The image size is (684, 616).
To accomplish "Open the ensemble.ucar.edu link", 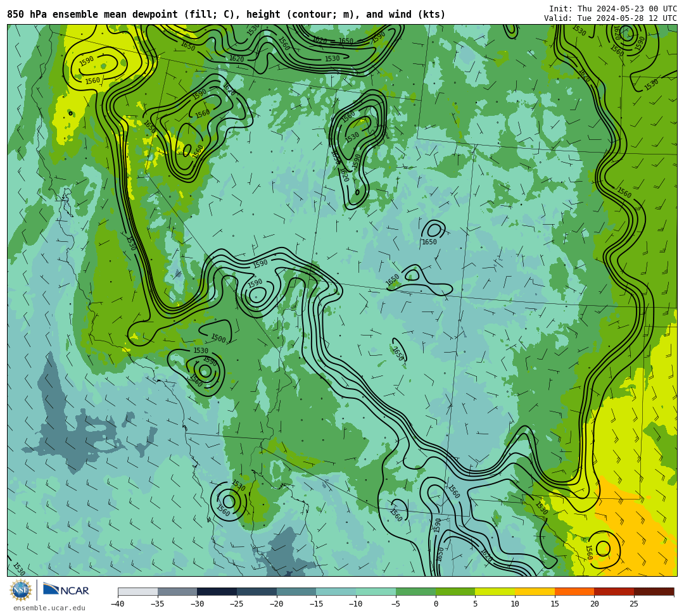I will (49, 608).
